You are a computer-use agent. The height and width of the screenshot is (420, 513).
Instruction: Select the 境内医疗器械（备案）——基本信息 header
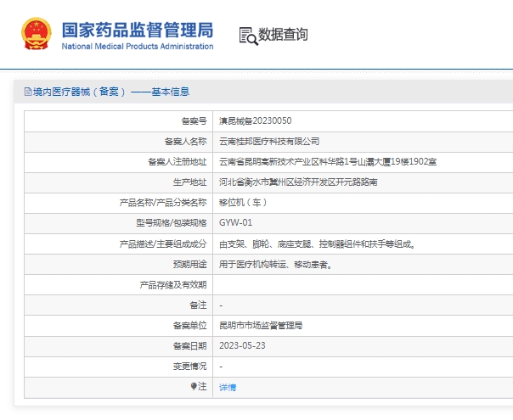click(x=111, y=92)
